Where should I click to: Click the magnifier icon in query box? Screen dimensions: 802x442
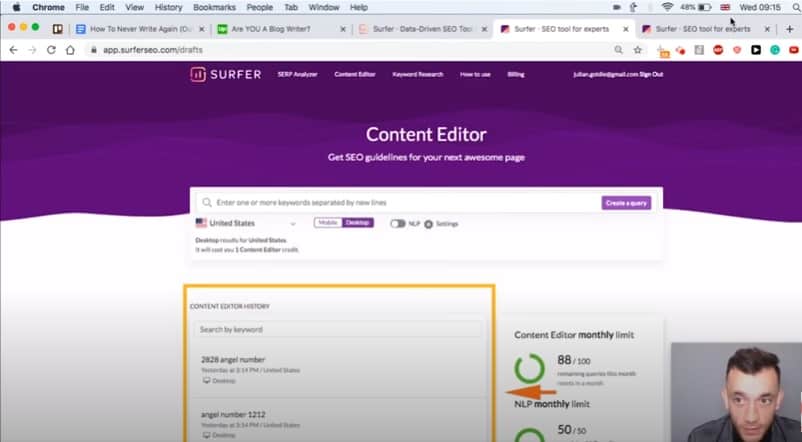tap(207, 203)
